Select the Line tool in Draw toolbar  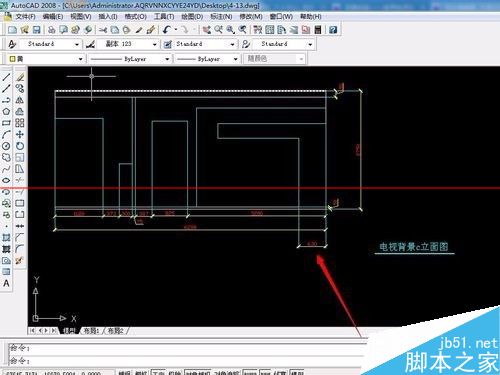(x=6, y=77)
